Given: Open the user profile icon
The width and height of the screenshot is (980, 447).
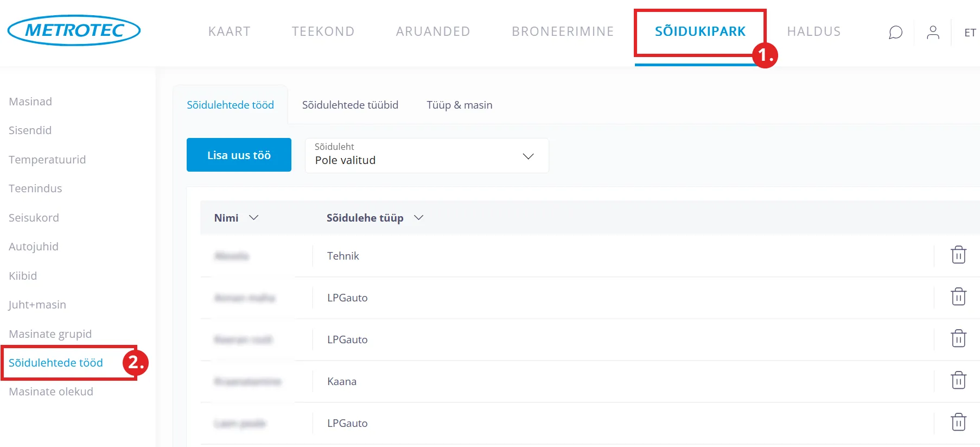Looking at the screenshot, I should tap(933, 33).
